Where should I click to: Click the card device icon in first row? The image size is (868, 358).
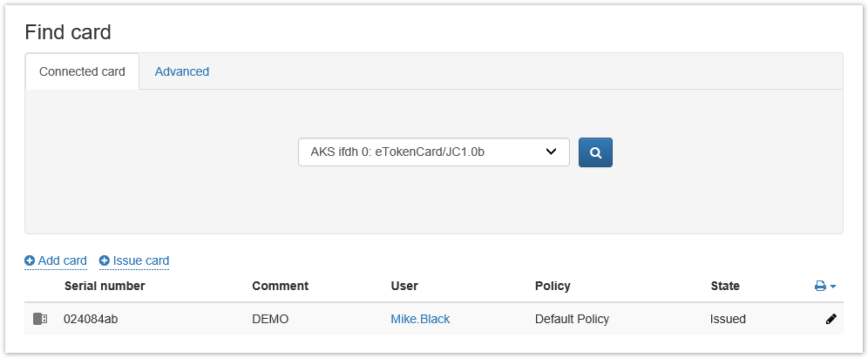(x=40, y=319)
